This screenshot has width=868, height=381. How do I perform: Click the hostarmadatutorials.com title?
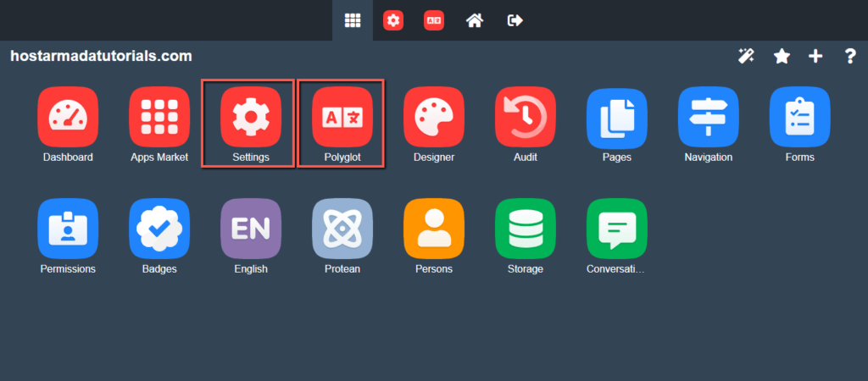pos(102,56)
